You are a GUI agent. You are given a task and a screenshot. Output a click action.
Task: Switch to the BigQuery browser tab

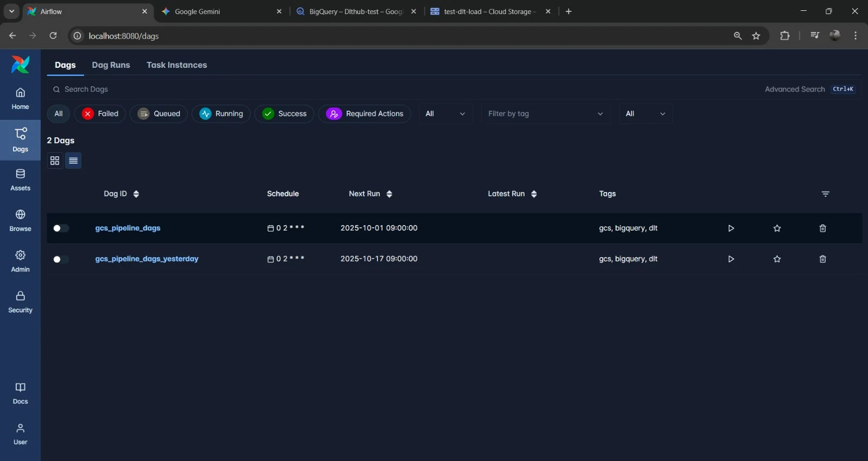356,11
